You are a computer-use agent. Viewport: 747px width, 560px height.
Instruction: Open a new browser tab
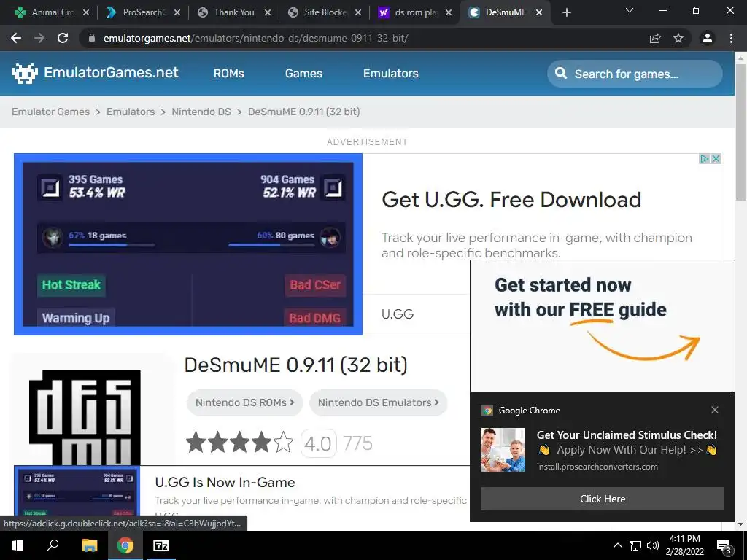566,12
